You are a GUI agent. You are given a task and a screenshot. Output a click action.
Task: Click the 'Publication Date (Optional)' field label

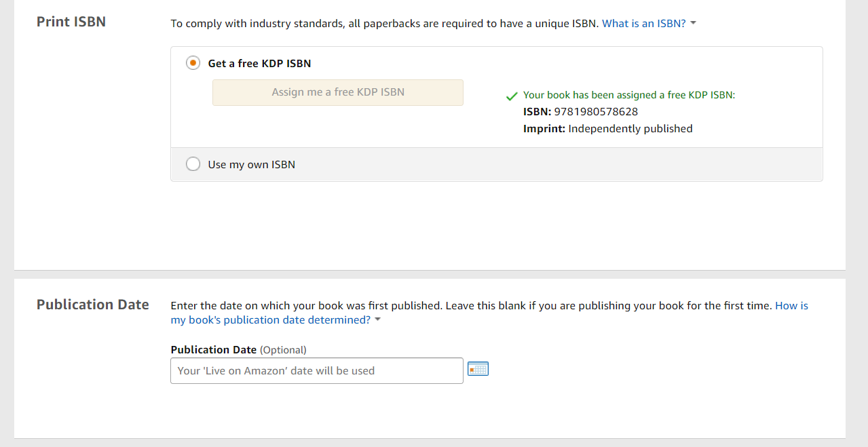(238, 350)
